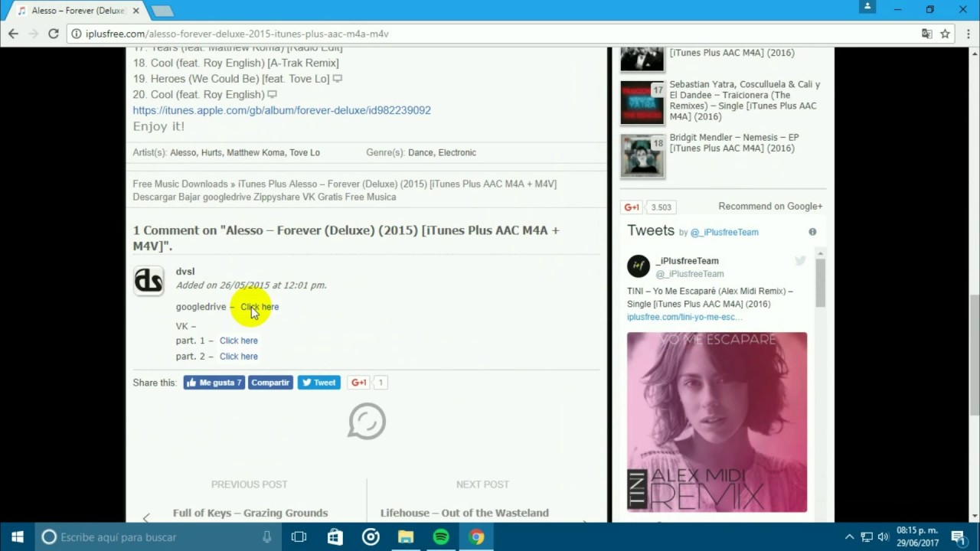The width and height of the screenshot is (980, 551).
Task: Open next post 'Lifehouse – Out of the Wasteland'
Action: (x=465, y=513)
